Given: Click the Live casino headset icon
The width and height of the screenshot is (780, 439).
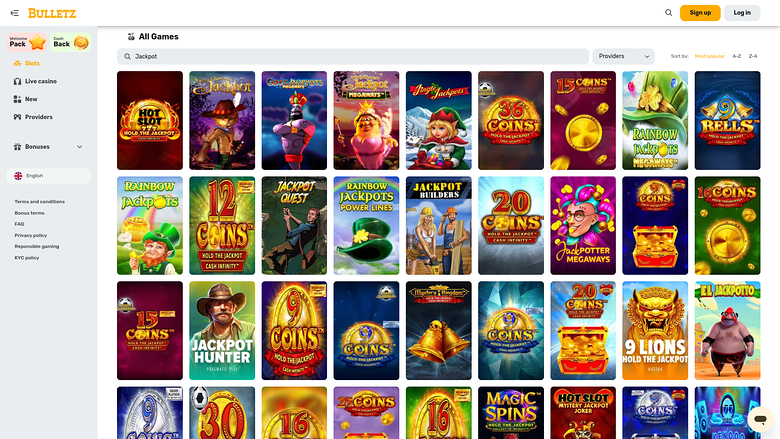Looking at the screenshot, I should [x=17, y=81].
